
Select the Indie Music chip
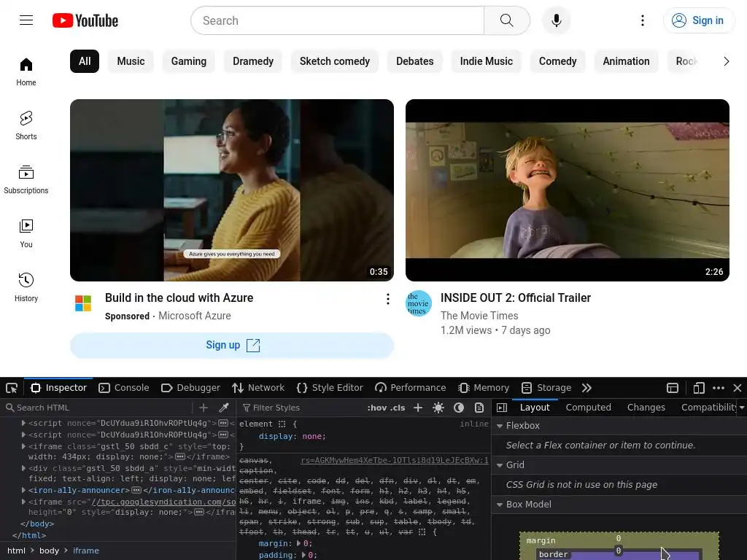tap(486, 61)
